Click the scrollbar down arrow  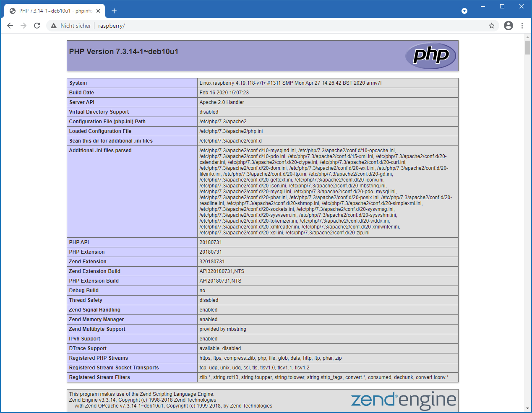tap(527, 408)
